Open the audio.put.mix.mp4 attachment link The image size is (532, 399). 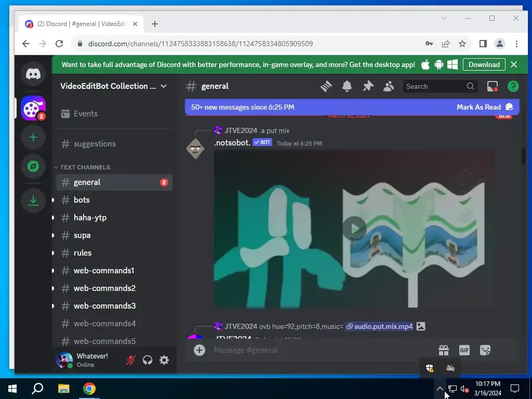coord(379,326)
